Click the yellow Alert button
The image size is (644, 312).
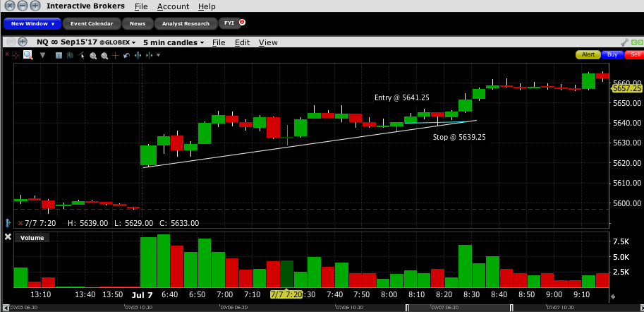pyautogui.click(x=588, y=54)
